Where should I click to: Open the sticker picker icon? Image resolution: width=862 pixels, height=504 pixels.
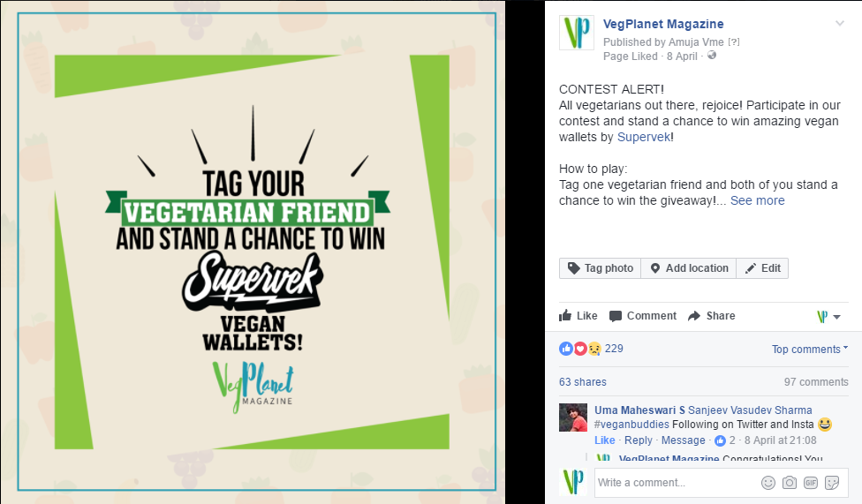832,483
